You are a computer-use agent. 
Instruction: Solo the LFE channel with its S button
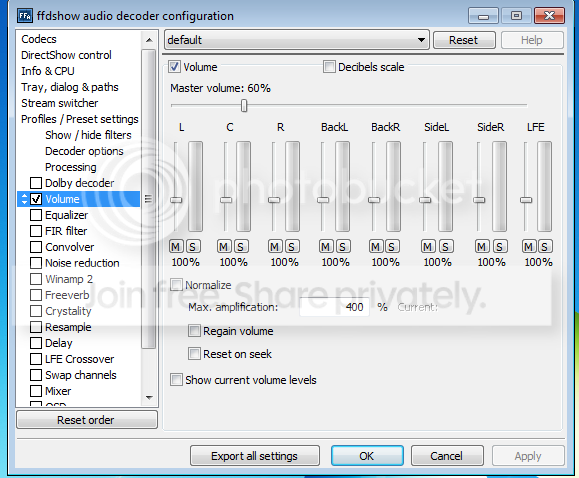pyautogui.click(x=545, y=246)
